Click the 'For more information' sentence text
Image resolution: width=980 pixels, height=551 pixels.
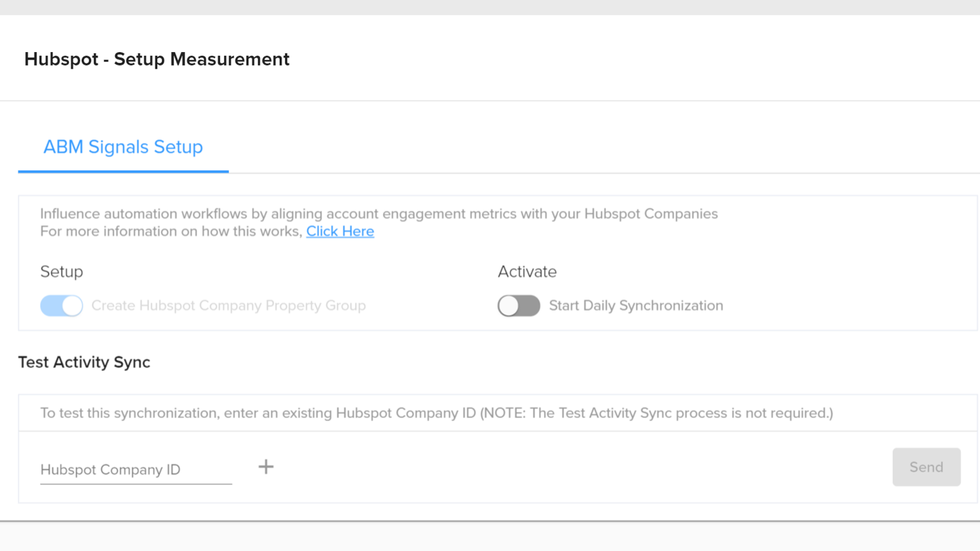(x=171, y=231)
